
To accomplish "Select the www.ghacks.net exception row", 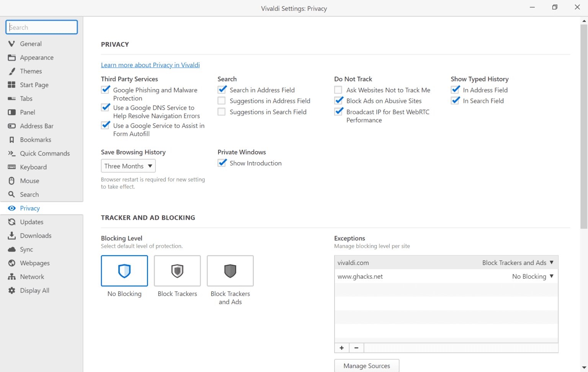I will tap(446, 276).
